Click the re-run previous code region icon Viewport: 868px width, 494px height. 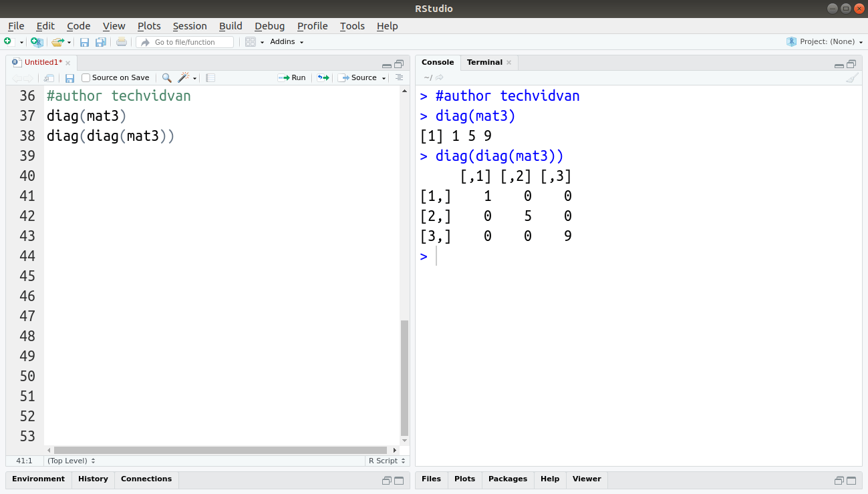[x=322, y=77]
